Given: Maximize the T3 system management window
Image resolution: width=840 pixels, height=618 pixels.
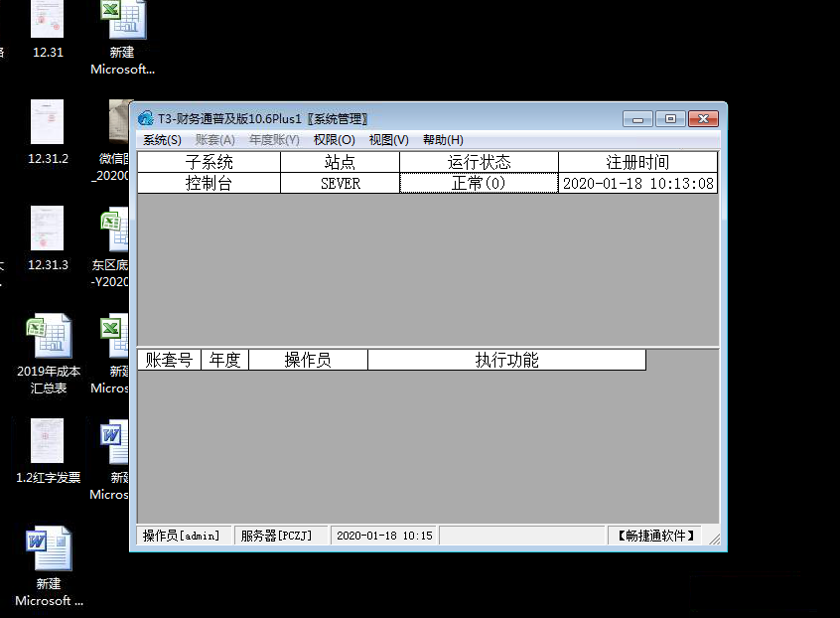Looking at the screenshot, I should click(670, 119).
